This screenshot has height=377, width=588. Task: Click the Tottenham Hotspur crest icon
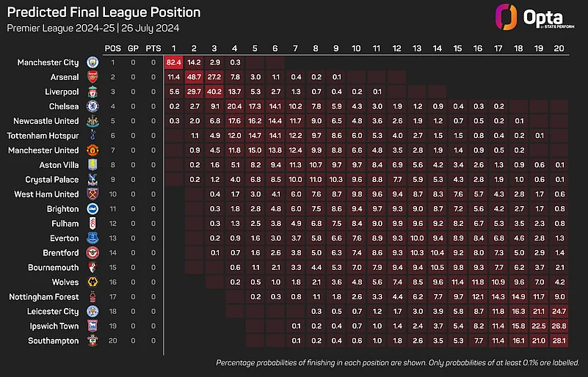tap(92, 136)
